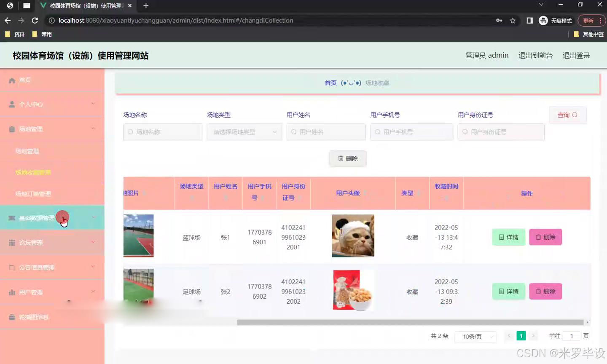Viewport: 607px width, 364px height.
Task: Click the book icon beside 场地管理
Action: click(x=12, y=129)
